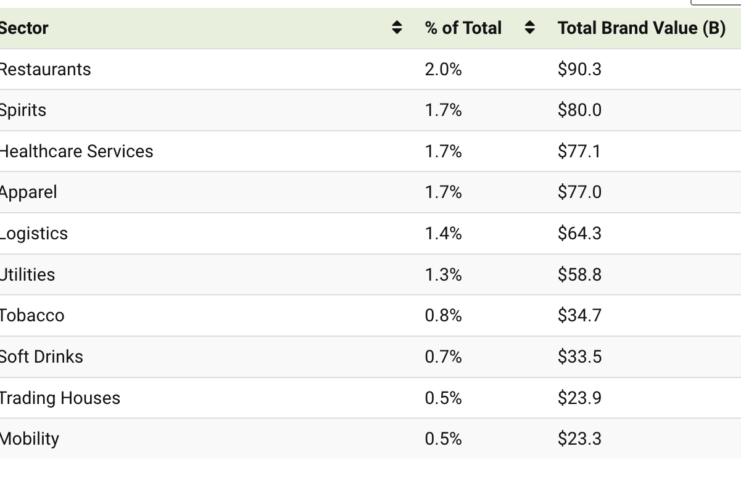
Task: Sort by Total Brand Value (B) header
Action: click(641, 28)
